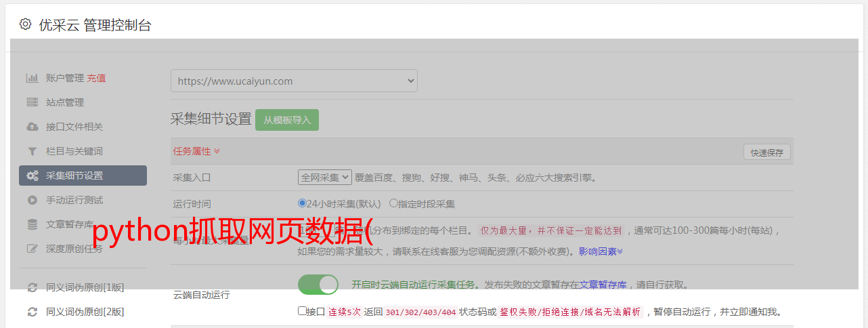Click the green 从模板导入 button
Viewport: 868px width, 328px height.
pyautogui.click(x=287, y=120)
